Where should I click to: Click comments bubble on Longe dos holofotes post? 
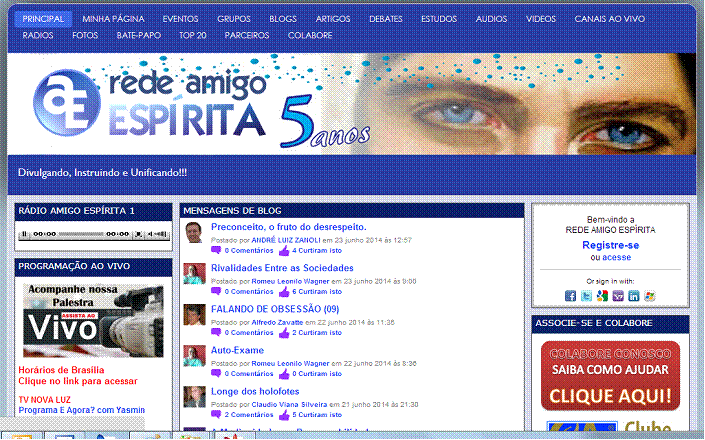pyautogui.click(x=216, y=414)
